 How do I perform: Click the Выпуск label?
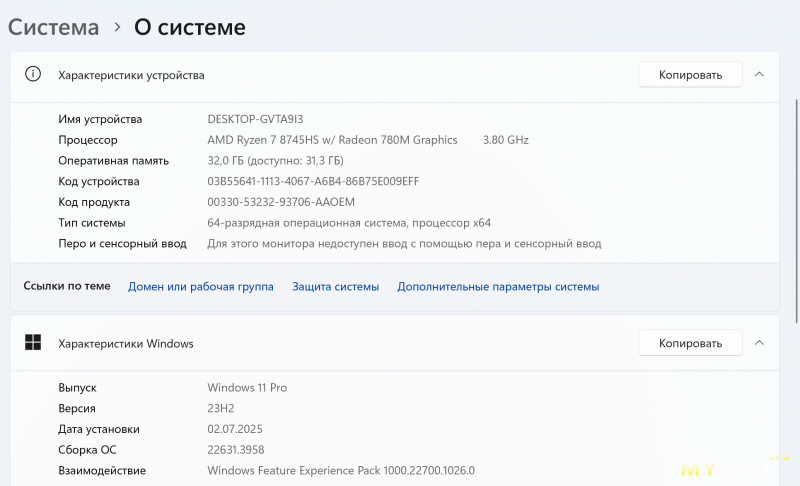(x=77, y=388)
